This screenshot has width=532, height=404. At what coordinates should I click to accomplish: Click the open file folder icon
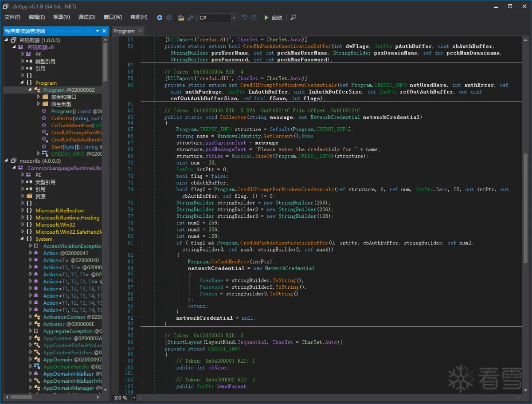pyautogui.click(x=181, y=18)
